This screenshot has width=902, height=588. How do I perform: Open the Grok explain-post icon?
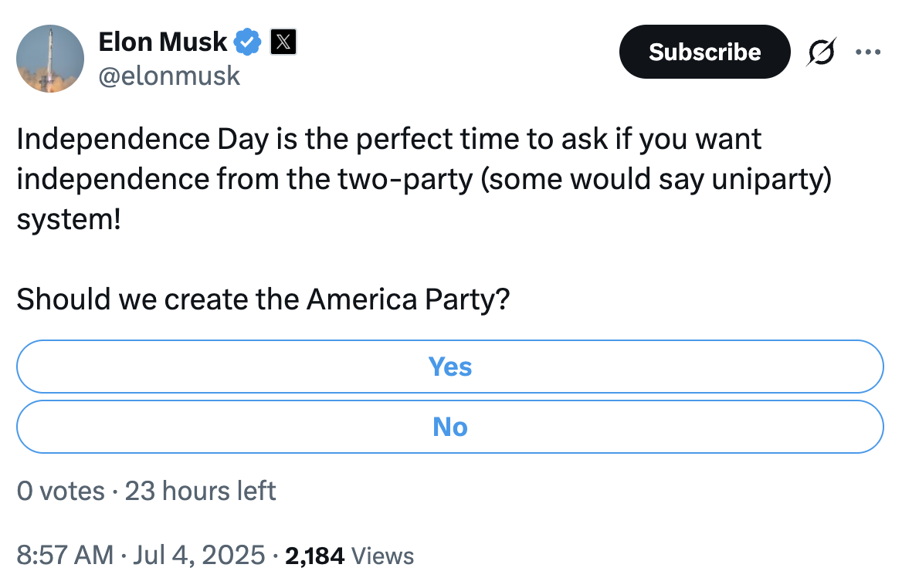[x=822, y=52]
